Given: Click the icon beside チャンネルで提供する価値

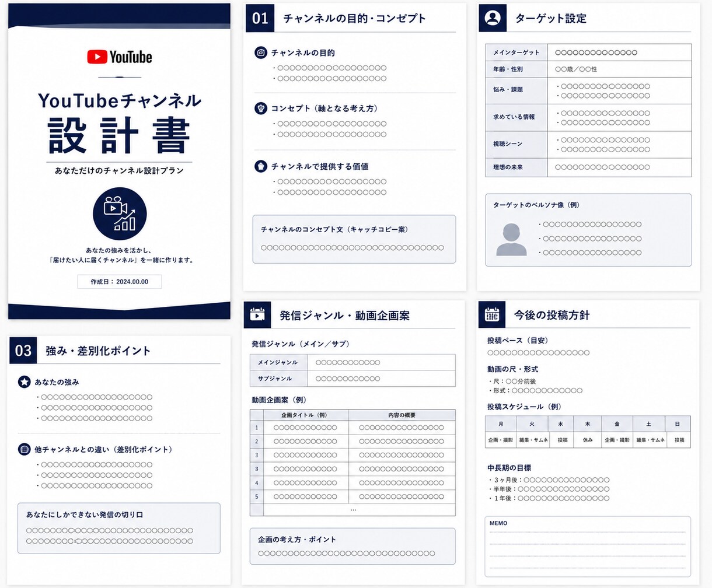Looking at the screenshot, I should pos(261,166).
